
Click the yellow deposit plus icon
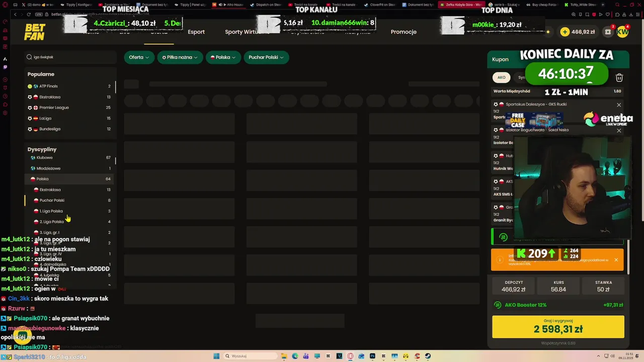coord(565,32)
